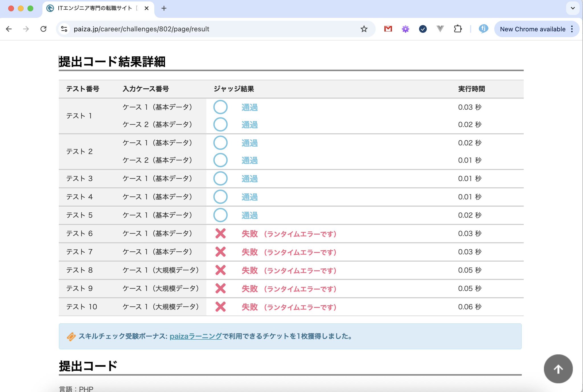The image size is (583, 392).
Task: Click the 提出コード結果詳細 heading
Action: (112, 61)
